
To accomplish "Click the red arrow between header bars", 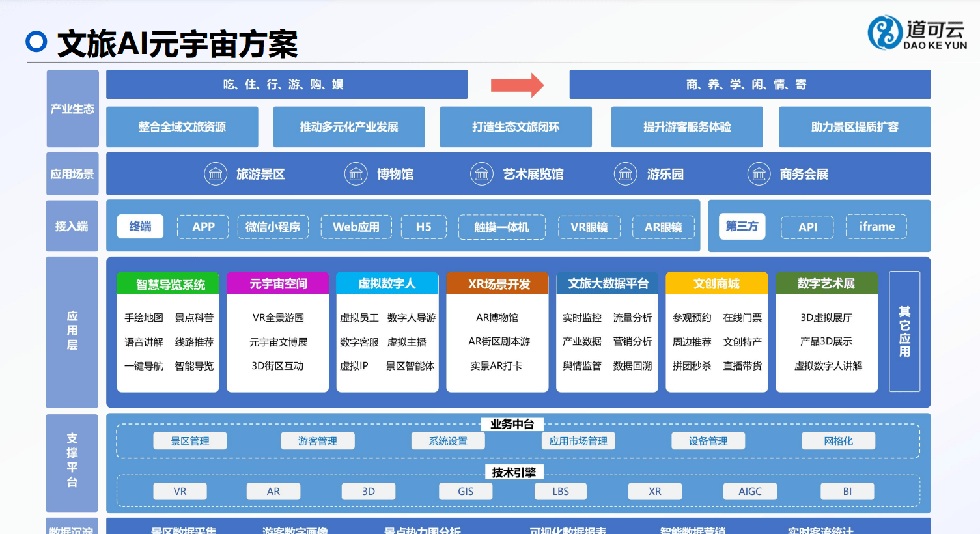I will (x=517, y=85).
